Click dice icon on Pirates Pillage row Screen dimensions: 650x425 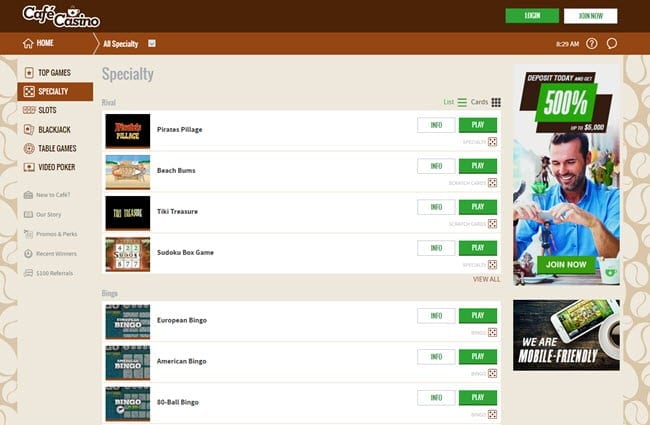(x=492, y=142)
